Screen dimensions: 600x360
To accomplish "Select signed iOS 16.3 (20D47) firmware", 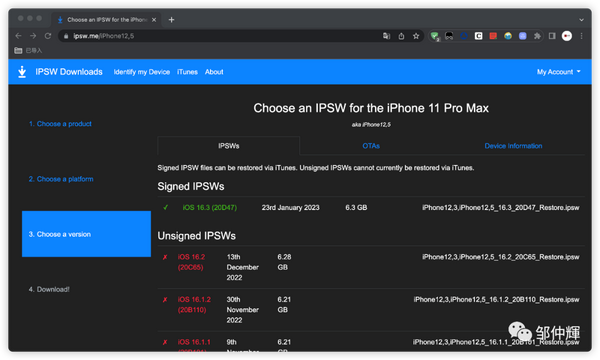I will 210,207.
